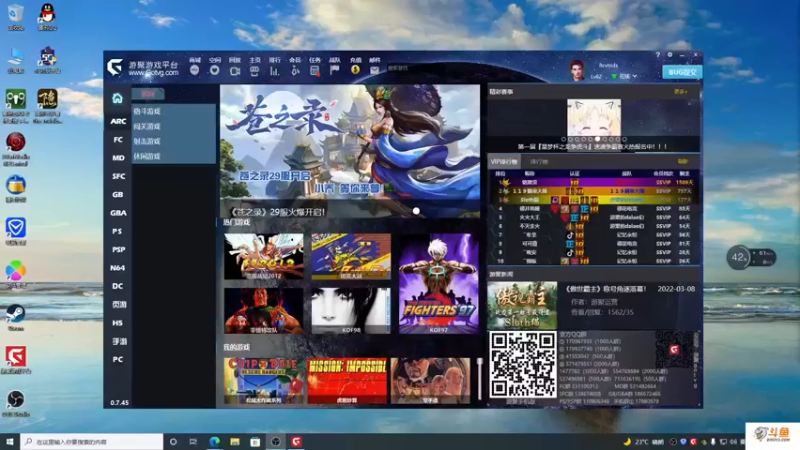Screen dimensions: 800x450
Task: Open the KOF98 game thumbnail
Action: point(351,311)
